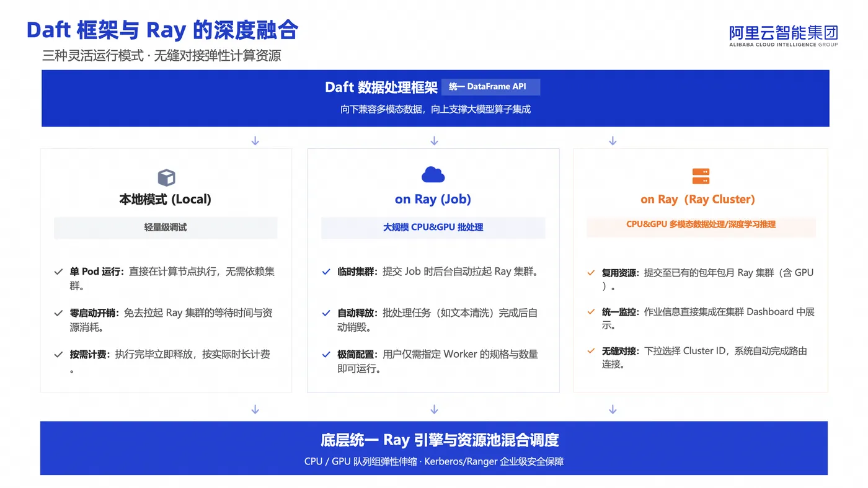Select the 轻量级调试 label bar
The image size is (868, 488).
coord(166,228)
